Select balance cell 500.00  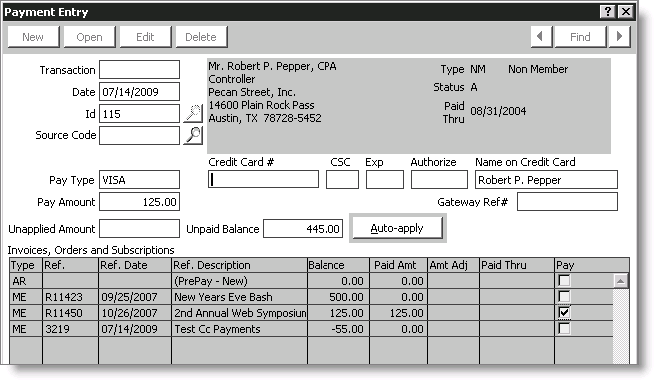(339, 297)
